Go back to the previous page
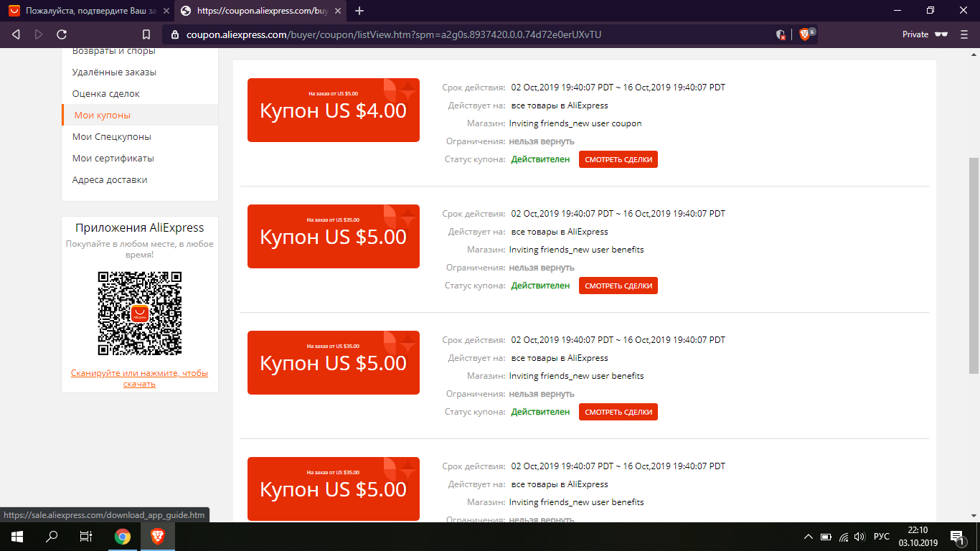980x551 pixels. [x=16, y=34]
